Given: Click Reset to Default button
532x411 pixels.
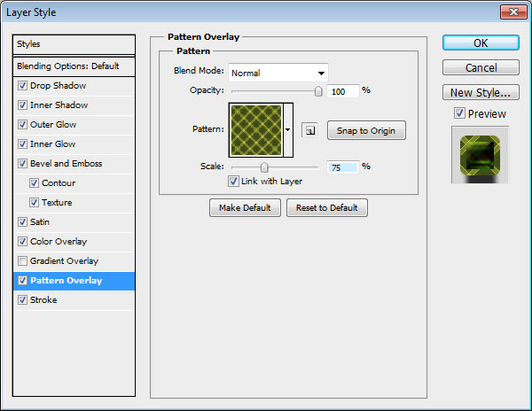Looking at the screenshot, I should click(x=326, y=207).
